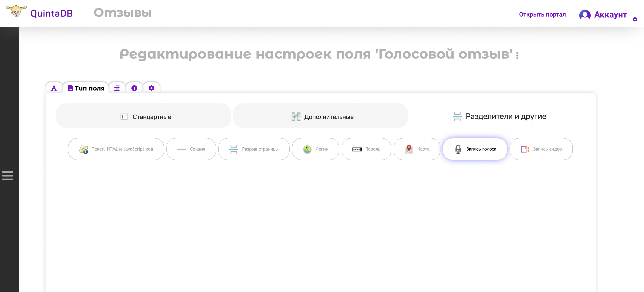Open the aligned-lines icon tab
The image size is (644, 292).
117,88
